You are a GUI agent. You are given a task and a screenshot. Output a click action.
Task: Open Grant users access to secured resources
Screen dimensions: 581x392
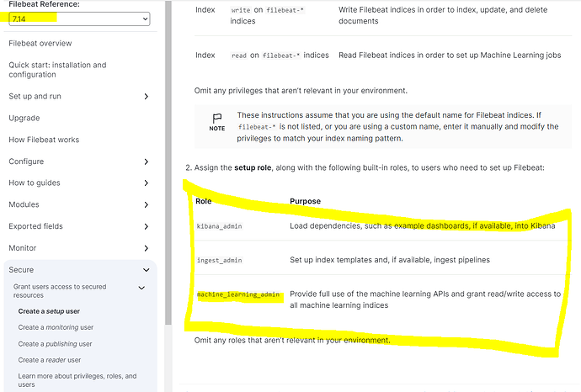60,291
